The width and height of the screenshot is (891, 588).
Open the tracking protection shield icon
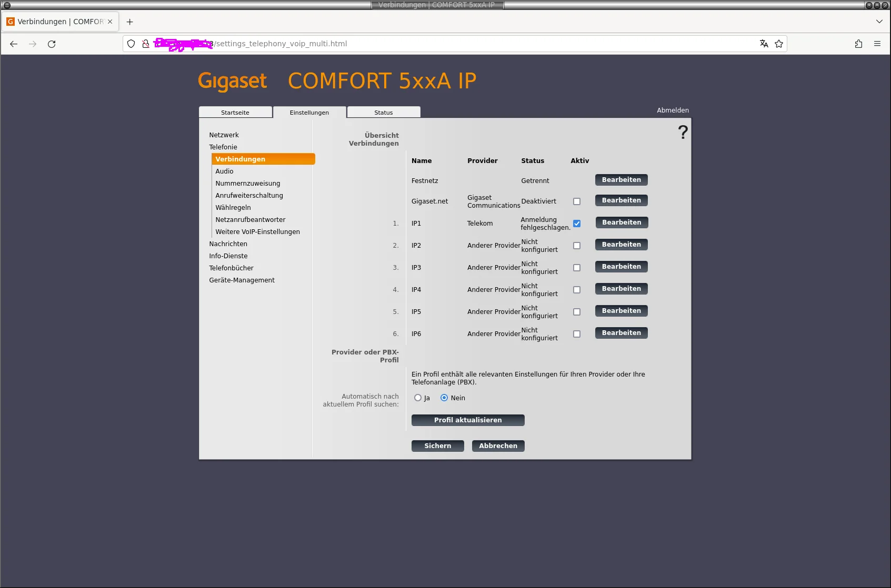tap(131, 44)
